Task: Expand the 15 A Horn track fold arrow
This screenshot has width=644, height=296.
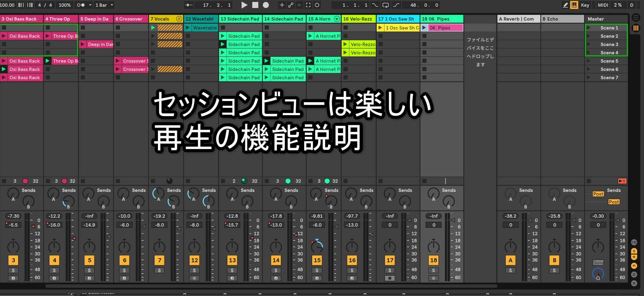Action: coord(337,19)
